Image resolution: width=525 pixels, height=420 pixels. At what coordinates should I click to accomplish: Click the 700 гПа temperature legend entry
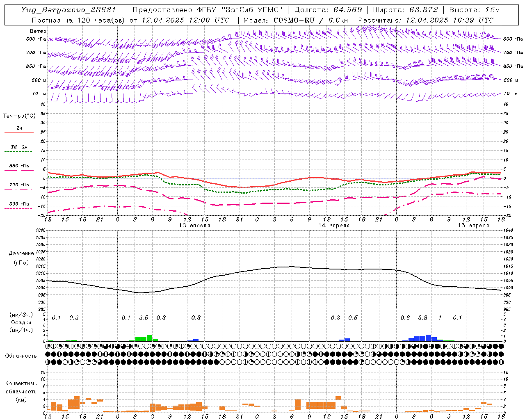coord(19,185)
